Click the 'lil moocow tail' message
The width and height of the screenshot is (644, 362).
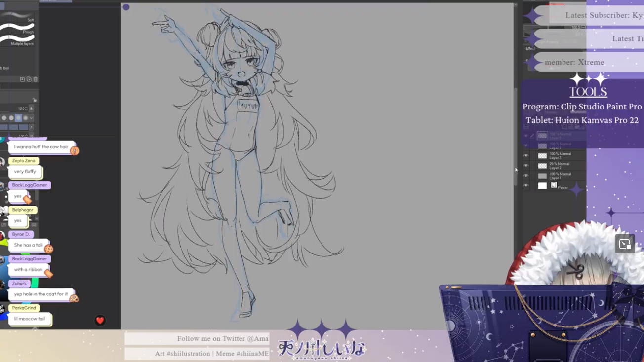point(30,319)
